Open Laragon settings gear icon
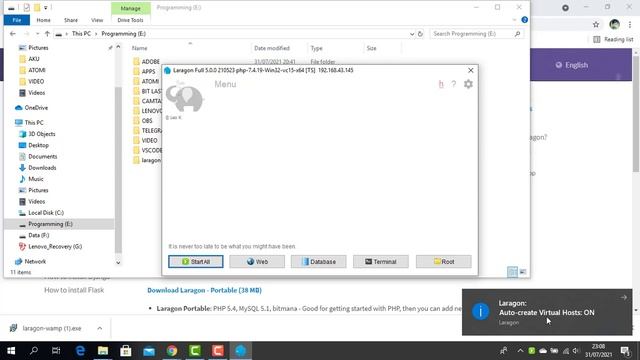The height and width of the screenshot is (360, 640). 468,84
